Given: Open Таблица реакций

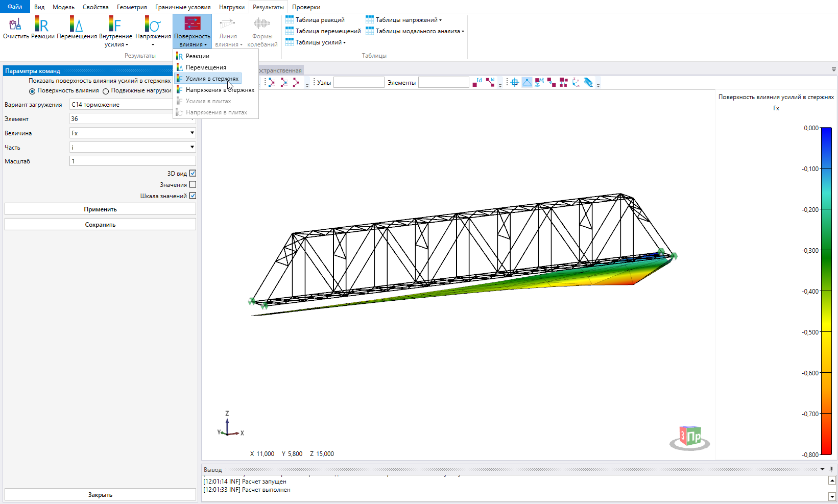Looking at the screenshot, I should point(315,20).
